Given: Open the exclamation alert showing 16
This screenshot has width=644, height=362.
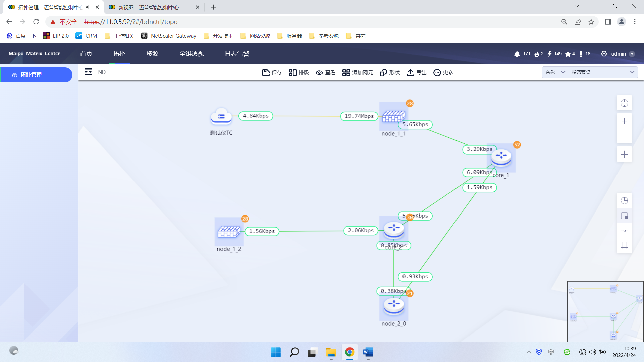Looking at the screenshot, I should click(x=585, y=54).
